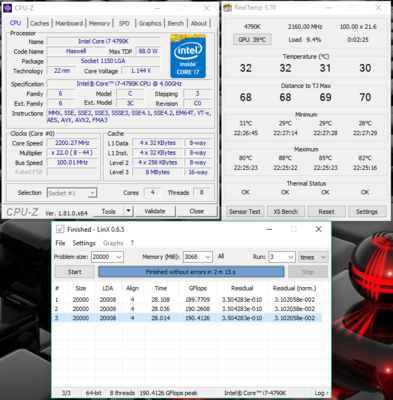
Task: Minimize the LinX window
Action: click(x=269, y=229)
